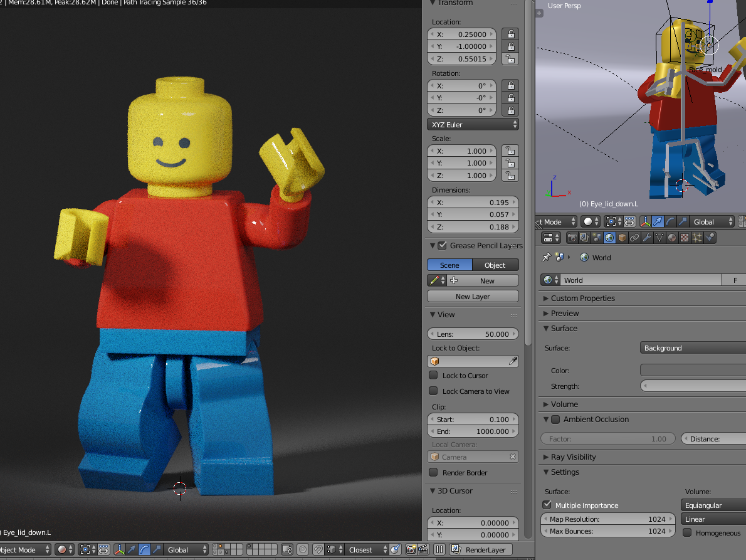Screen dimensions: 746x560
Task: Open the Object properties cube tab
Action: coord(622,238)
